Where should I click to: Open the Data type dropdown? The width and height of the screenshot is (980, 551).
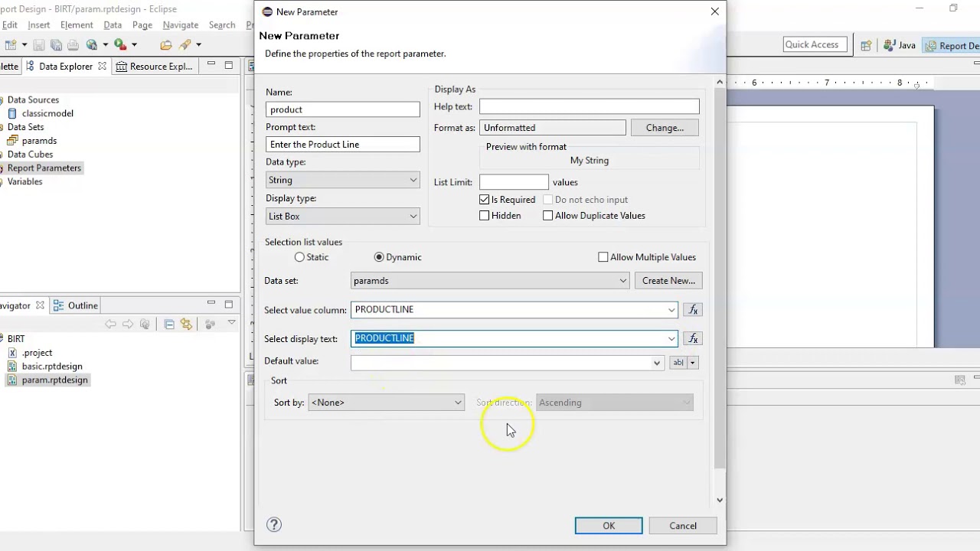tap(343, 180)
